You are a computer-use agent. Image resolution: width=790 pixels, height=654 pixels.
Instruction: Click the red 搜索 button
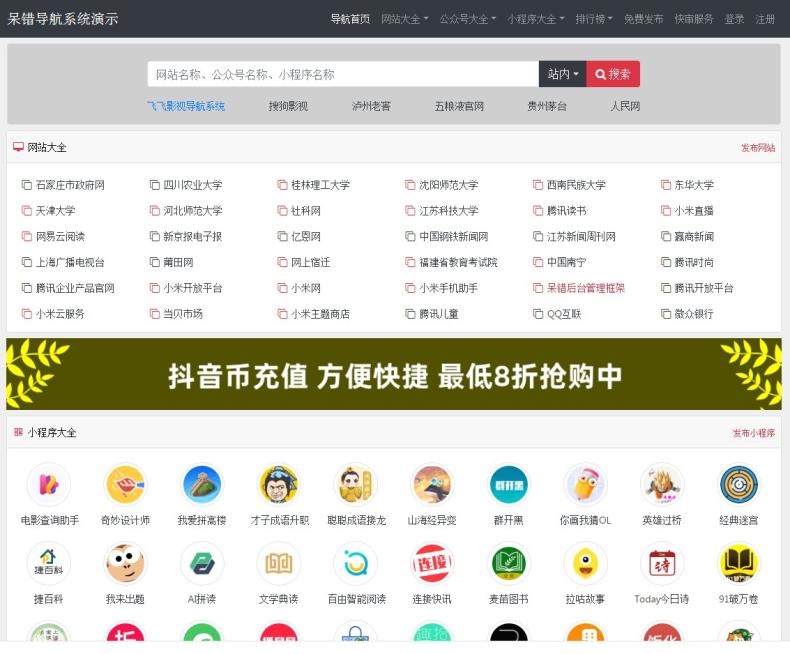click(x=613, y=74)
